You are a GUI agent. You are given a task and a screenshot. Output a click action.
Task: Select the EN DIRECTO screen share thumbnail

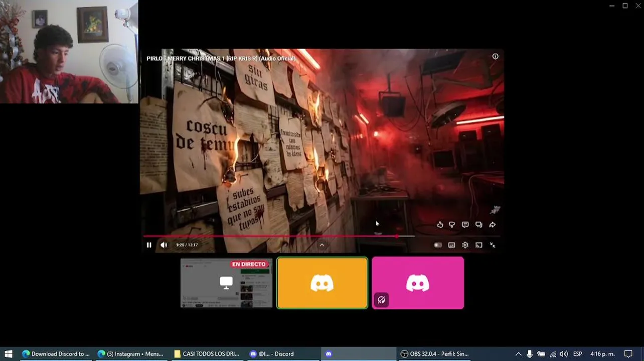(x=226, y=283)
